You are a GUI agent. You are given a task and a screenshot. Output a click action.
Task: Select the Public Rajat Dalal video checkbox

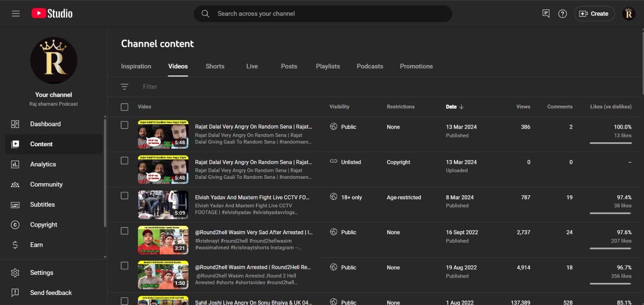[124, 125]
